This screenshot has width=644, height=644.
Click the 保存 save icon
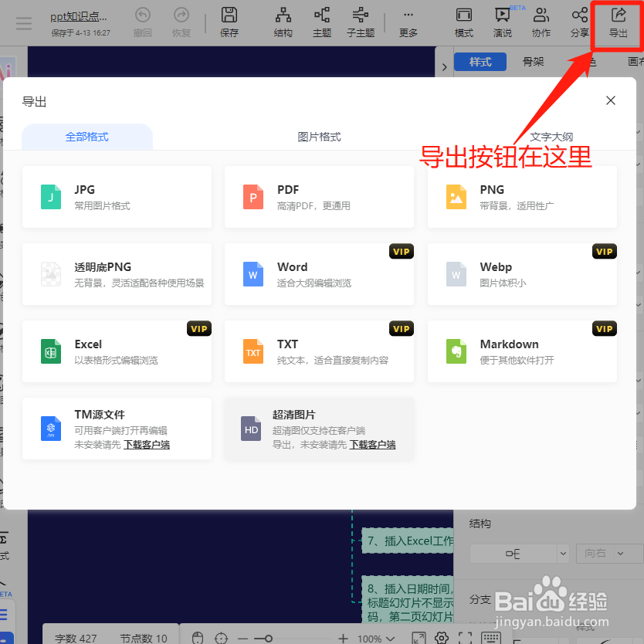(229, 21)
